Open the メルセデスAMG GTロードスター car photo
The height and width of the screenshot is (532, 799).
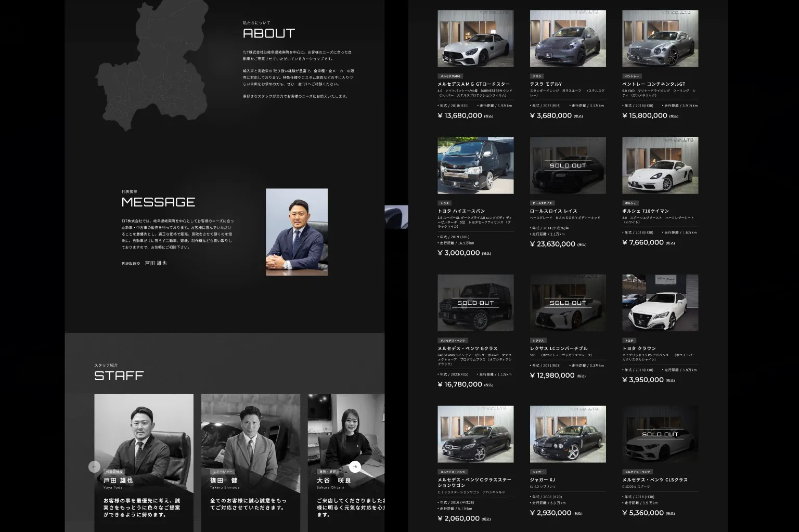[475, 38]
